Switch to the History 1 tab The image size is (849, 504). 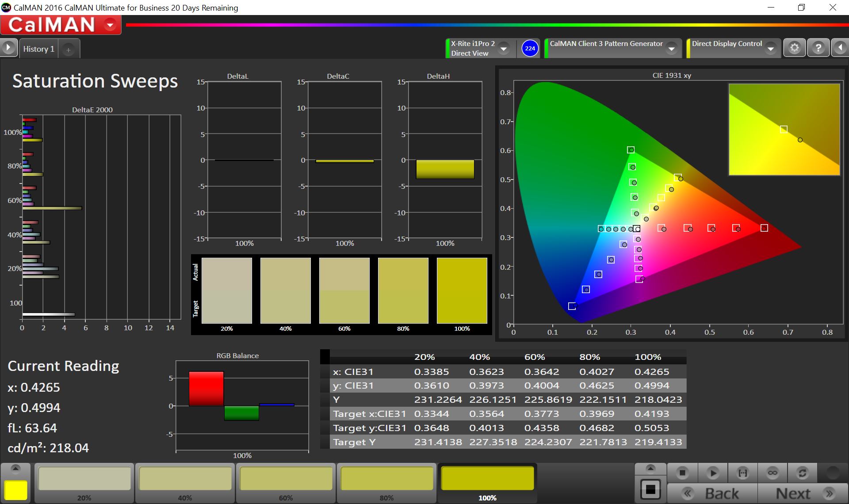click(x=38, y=49)
